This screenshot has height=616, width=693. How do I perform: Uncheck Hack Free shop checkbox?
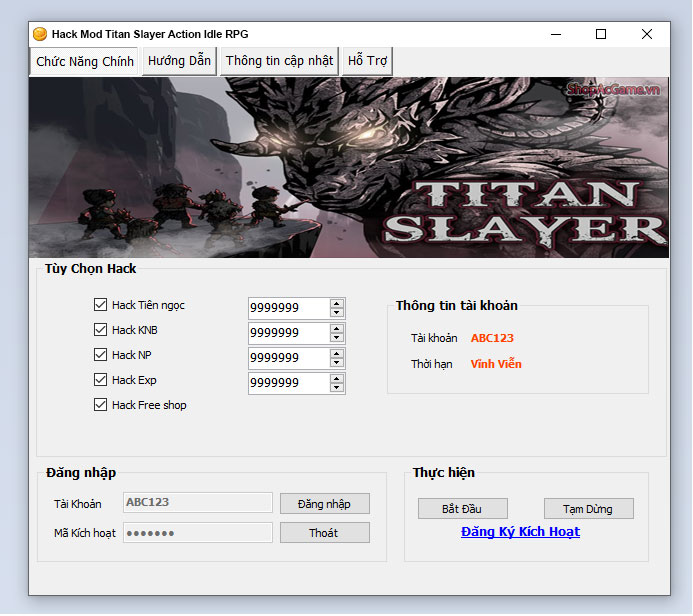(x=100, y=405)
